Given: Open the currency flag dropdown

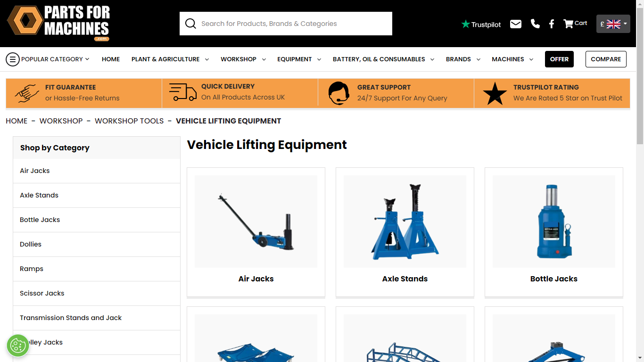Looking at the screenshot, I should click(x=613, y=24).
